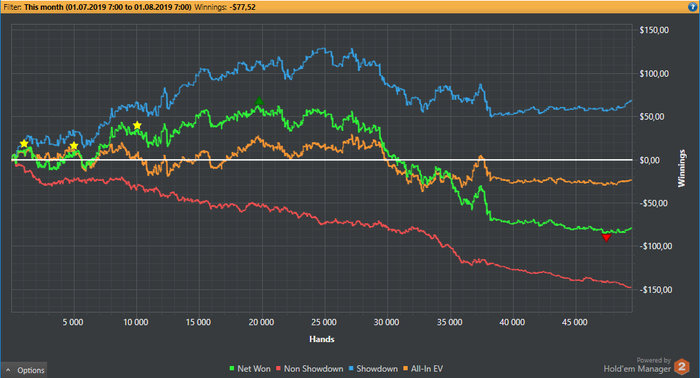
Task: Click the -$50,00 axis label
Action: [x=653, y=203]
